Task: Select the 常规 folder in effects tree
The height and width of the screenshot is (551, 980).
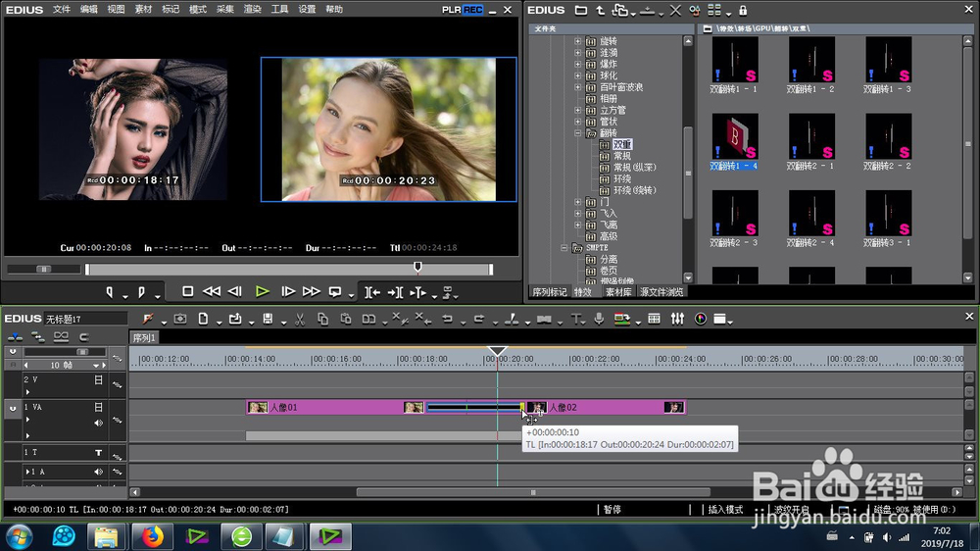Action: click(622, 156)
